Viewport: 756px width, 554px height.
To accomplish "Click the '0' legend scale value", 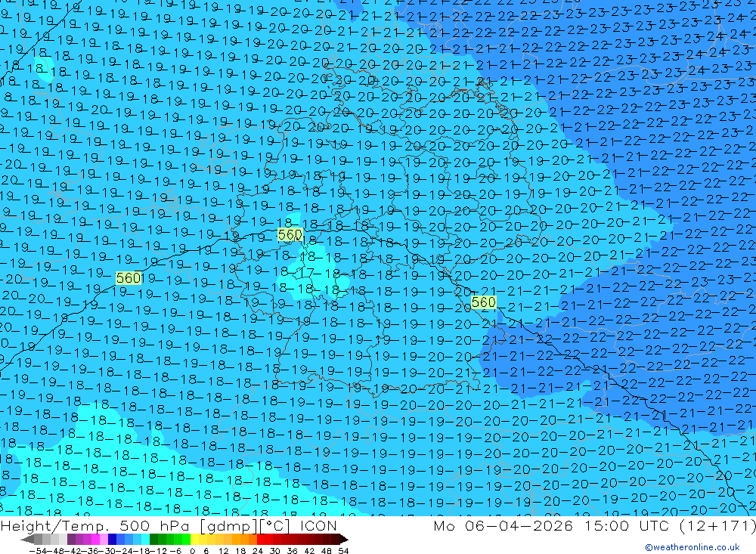I will (192, 551).
